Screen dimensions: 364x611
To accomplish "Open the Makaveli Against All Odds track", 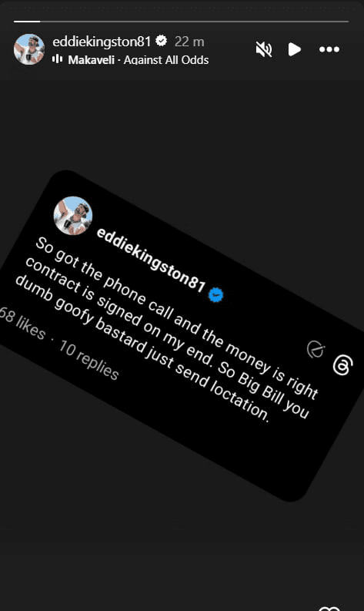I will (139, 59).
